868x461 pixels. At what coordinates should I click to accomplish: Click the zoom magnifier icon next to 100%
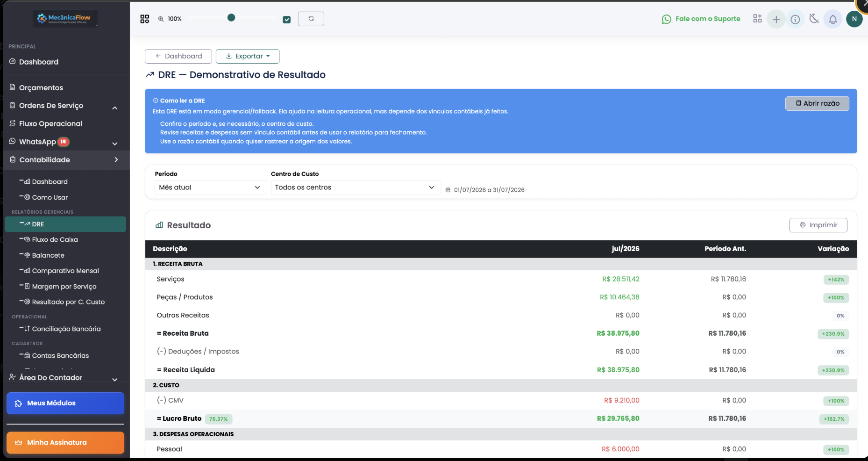[161, 19]
